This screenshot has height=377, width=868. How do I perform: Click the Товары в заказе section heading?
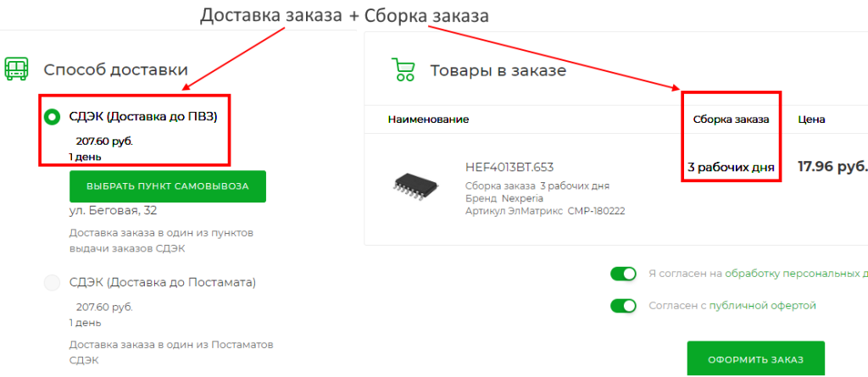[498, 71]
